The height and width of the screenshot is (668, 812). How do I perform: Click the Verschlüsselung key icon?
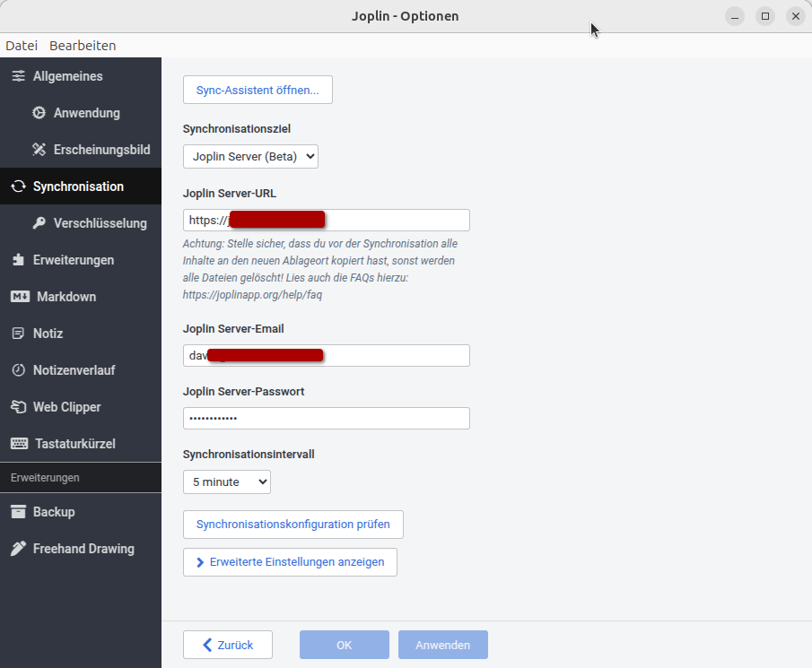39,223
